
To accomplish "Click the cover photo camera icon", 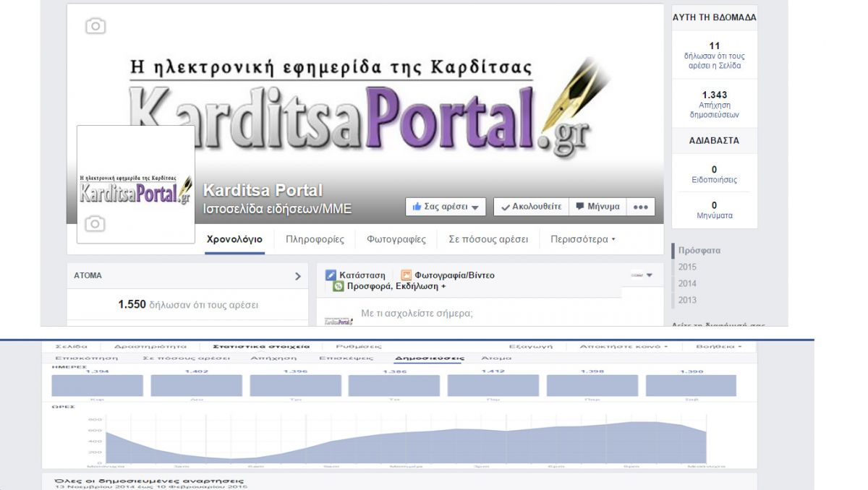I will (x=95, y=27).
